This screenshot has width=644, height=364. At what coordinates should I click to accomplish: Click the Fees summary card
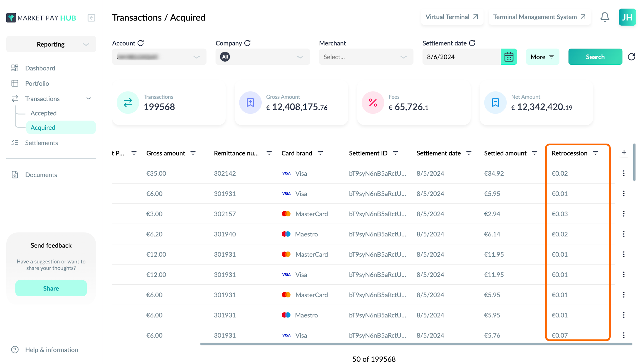[414, 103]
